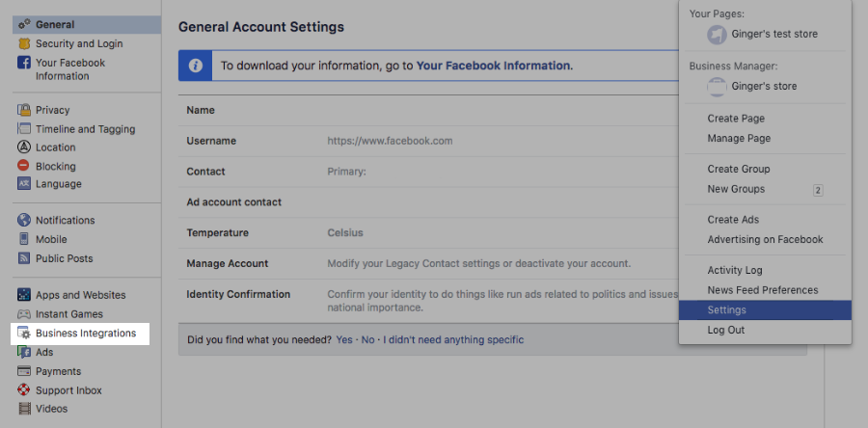
Task: Click the Your Facebook Information icon
Action: pos(24,63)
